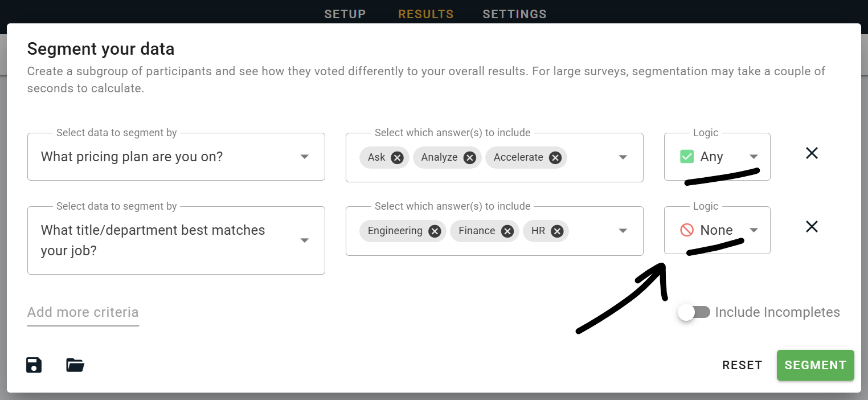Screen dimensions: 868x400
Task: Remove the HR answer chip
Action: point(557,231)
